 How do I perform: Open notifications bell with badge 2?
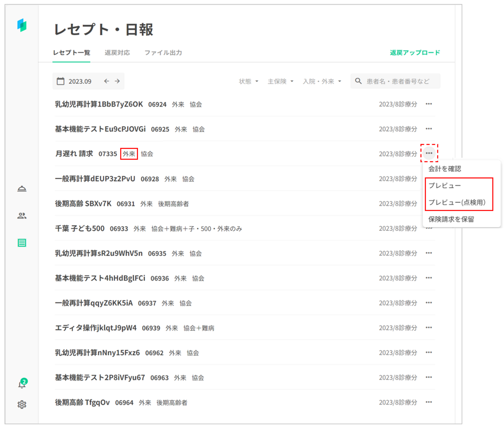coord(22,384)
